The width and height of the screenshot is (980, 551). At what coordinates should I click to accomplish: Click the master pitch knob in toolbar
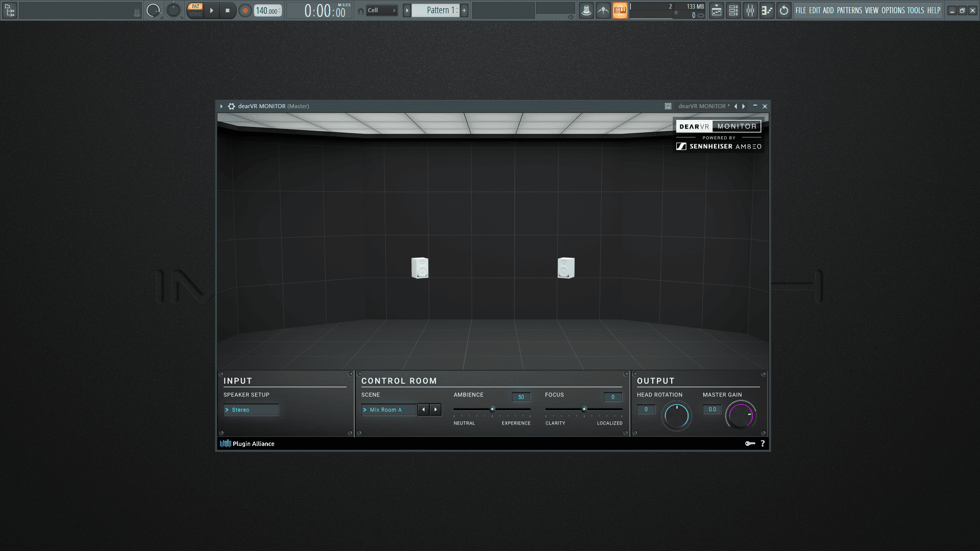coord(174,10)
